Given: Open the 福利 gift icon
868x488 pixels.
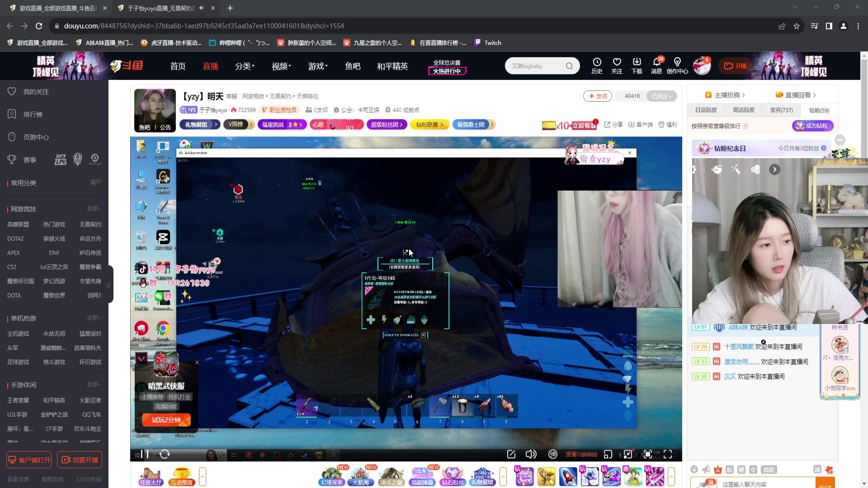Looking at the screenshot, I should (x=667, y=125).
